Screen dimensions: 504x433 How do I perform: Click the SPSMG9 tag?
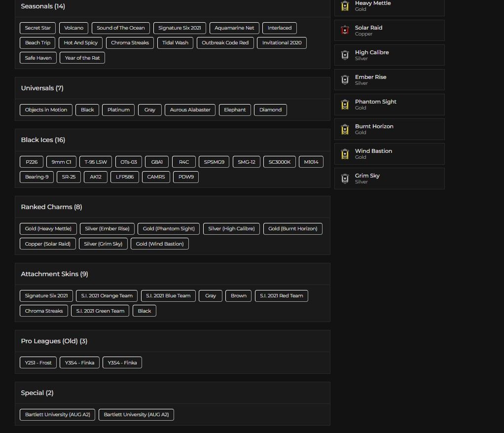click(214, 162)
